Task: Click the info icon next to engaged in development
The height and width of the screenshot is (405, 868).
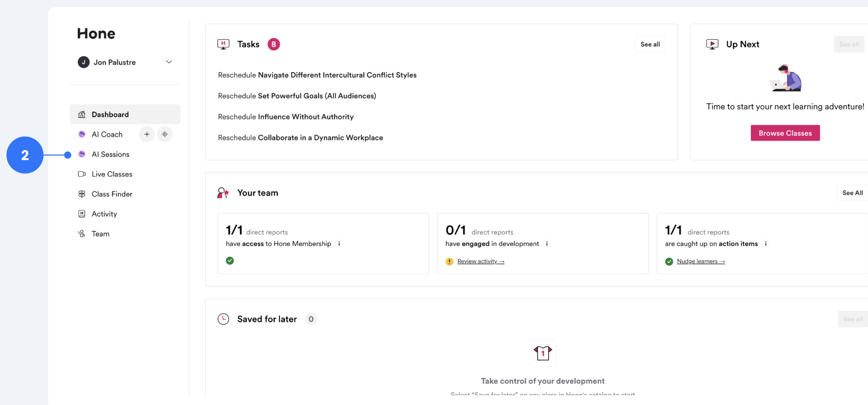Action: 547,244
